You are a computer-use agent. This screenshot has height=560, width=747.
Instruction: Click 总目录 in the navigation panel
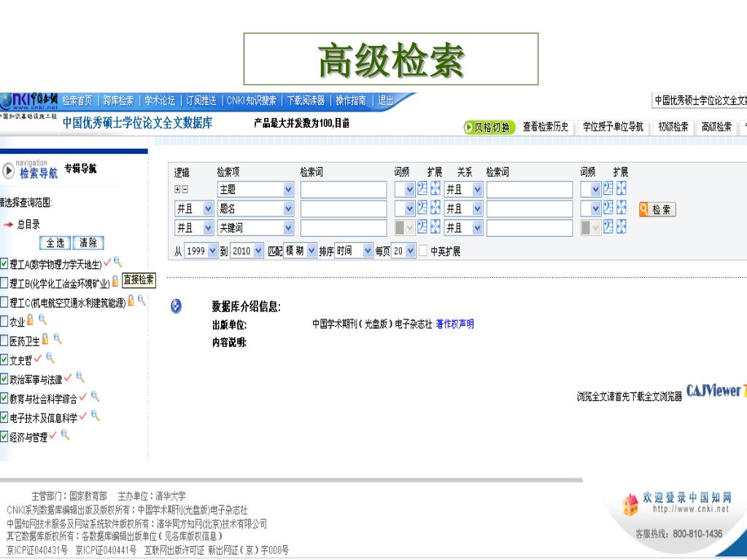coord(28,225)
